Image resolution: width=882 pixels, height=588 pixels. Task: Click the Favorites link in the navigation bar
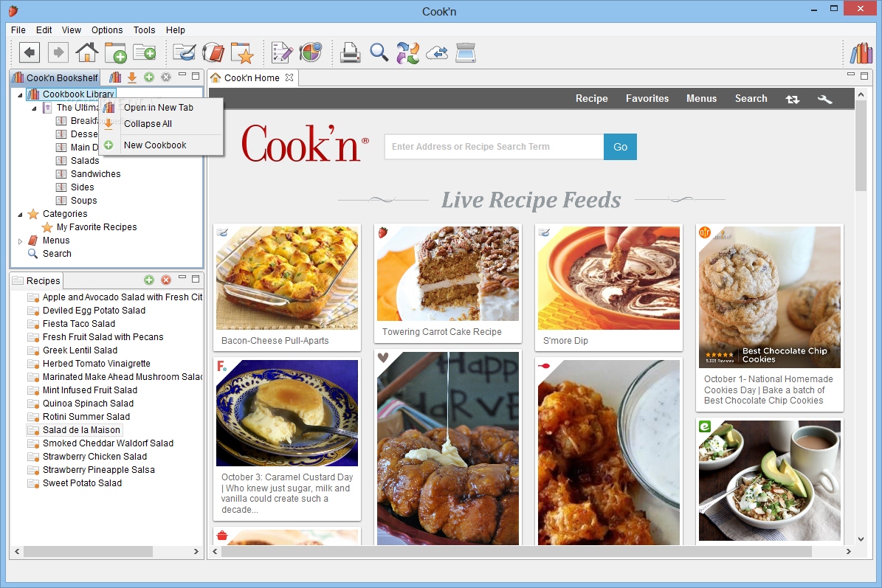click(647, 98)
